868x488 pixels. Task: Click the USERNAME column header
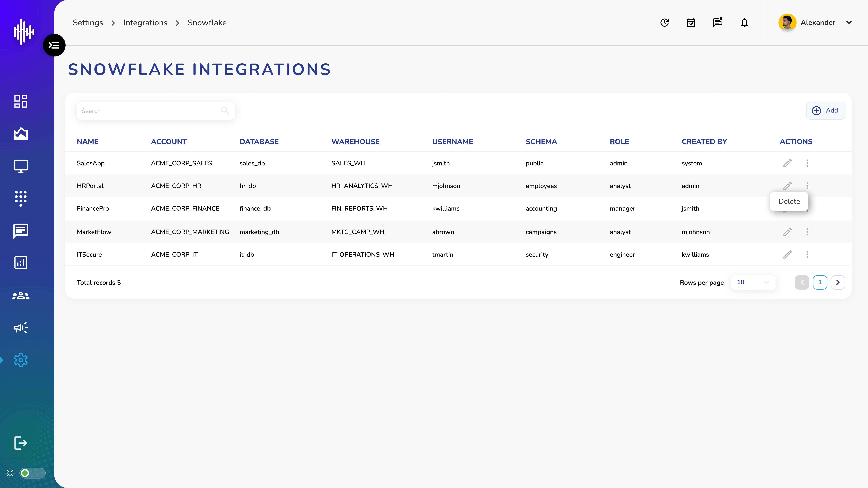click(x=453, y=142)
